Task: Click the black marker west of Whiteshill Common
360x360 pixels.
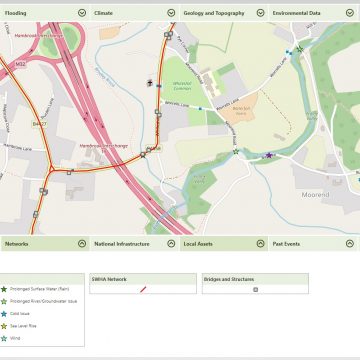Action: pos(150,83)
